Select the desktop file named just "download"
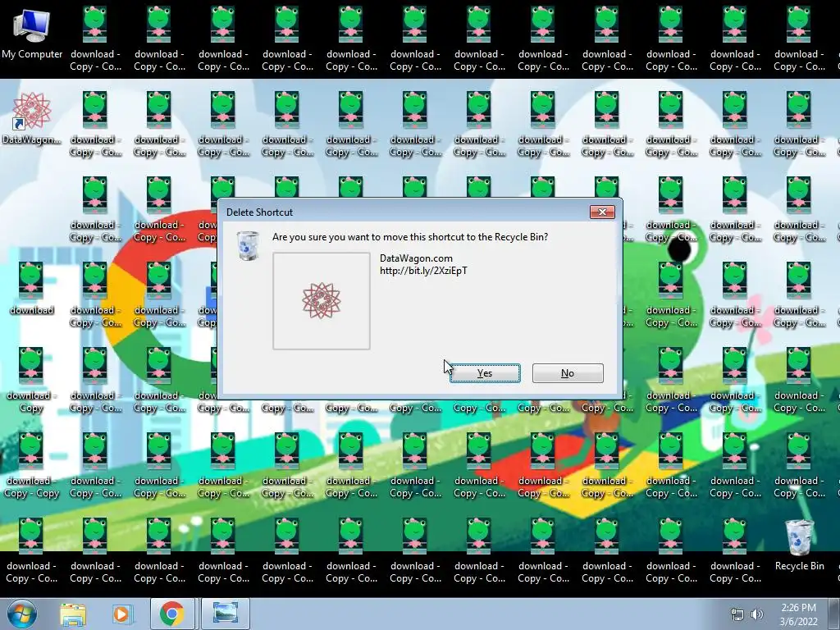This screenshot has width=840, height=630. [32, 289]
